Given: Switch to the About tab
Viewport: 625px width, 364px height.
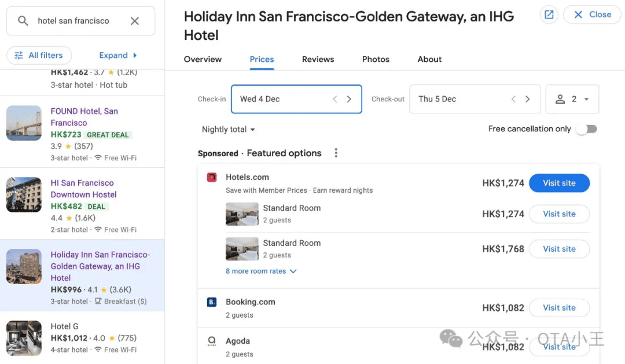Looking at the screenshot, I should coord(429,59).
